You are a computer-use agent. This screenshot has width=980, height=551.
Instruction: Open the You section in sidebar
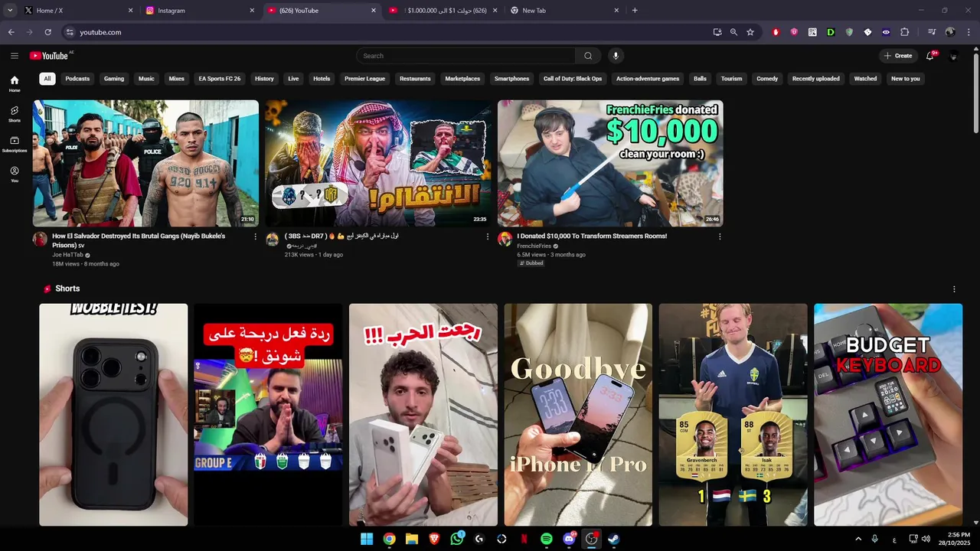tap(14, 174)
